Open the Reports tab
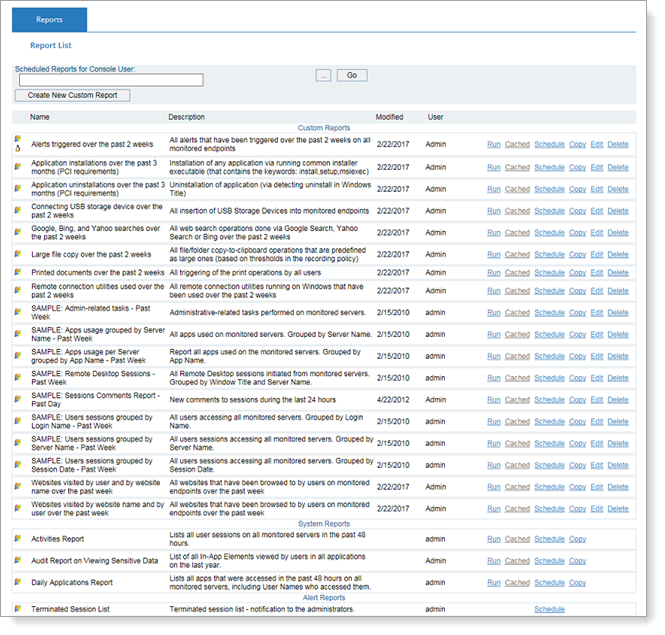 click(x=49, y=19)
